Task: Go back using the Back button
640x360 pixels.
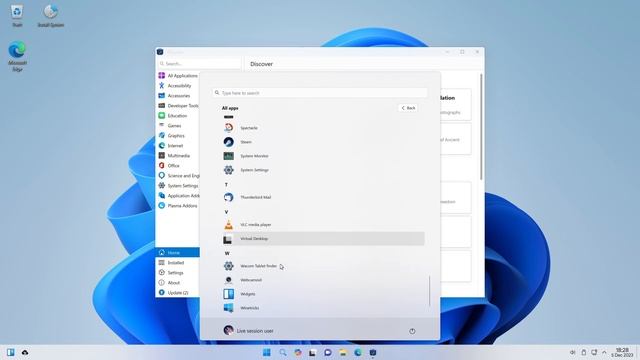Action: (x=408, y=108)
